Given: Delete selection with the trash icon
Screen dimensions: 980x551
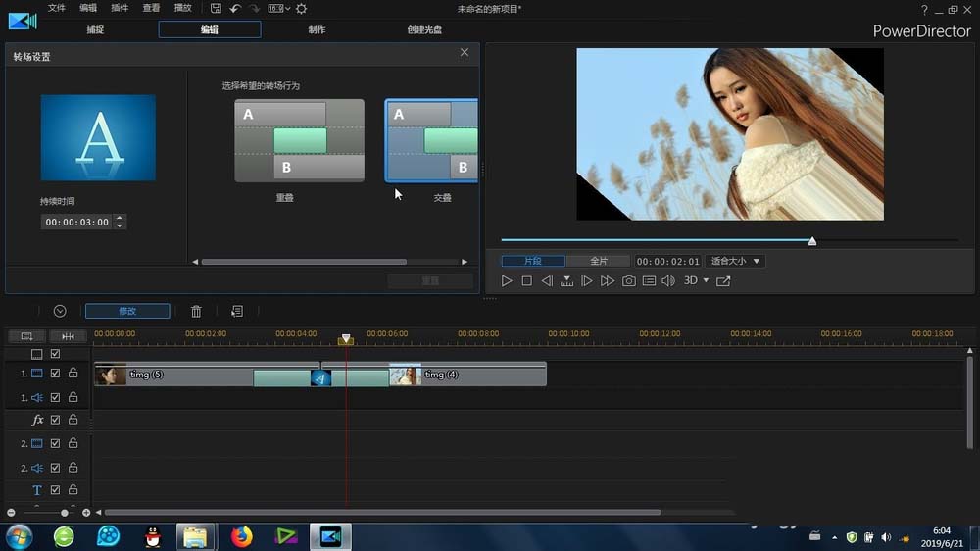Looking at the screenshot, I should click(196, 311).
